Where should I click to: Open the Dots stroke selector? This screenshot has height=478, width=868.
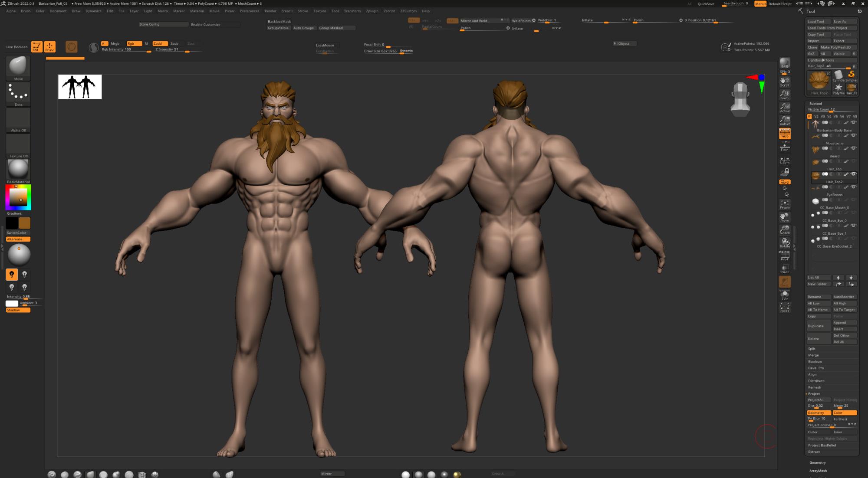[x=18, y=94]
